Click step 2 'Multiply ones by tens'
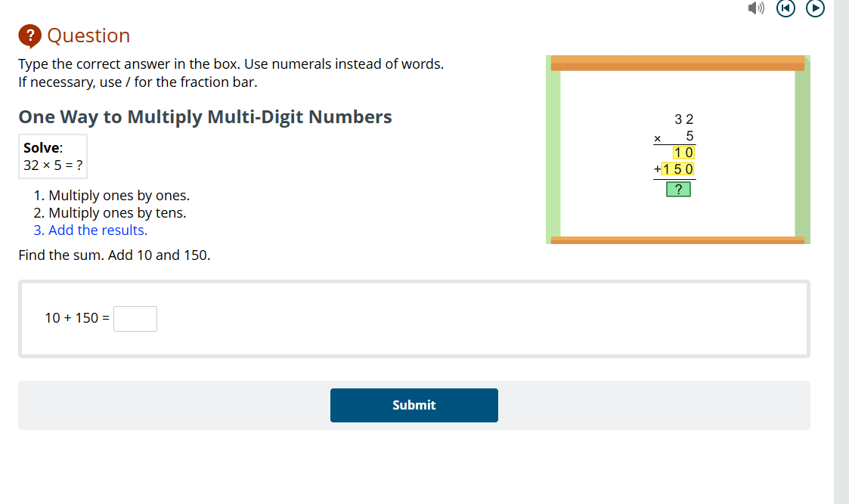The height and width of the screenshot is (504, 849). point(110,212)
